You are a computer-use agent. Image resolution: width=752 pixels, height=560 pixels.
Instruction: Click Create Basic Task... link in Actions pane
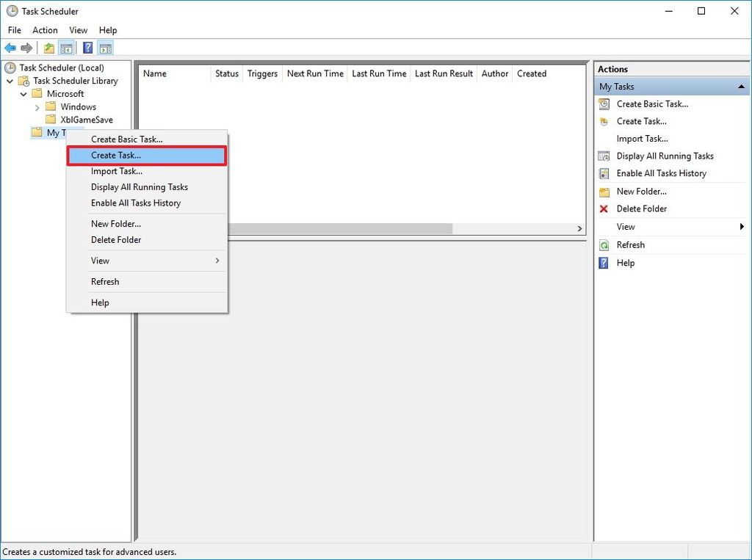pyautogui.click(x=652, y=104)
